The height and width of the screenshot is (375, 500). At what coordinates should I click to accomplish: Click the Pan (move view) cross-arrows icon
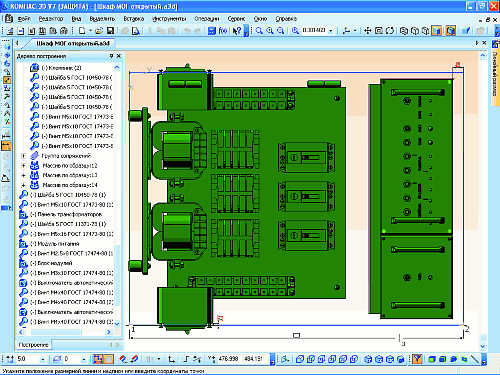tap(367, 31)
